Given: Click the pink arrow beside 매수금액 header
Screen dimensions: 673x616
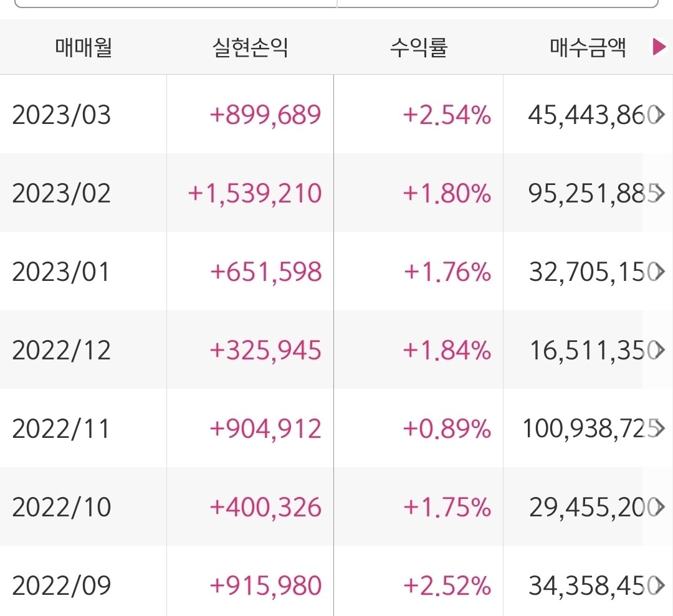Looking at the screenshot, I should (x=659, y=47).
